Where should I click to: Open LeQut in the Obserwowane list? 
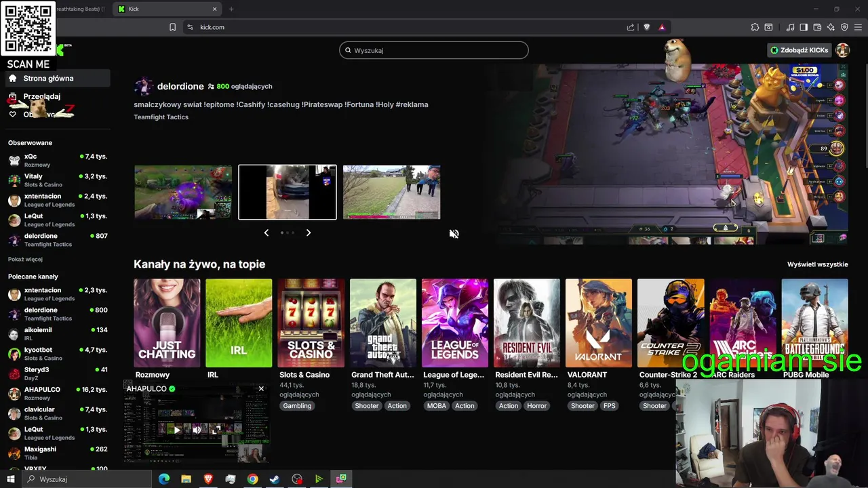coord(58,220)
